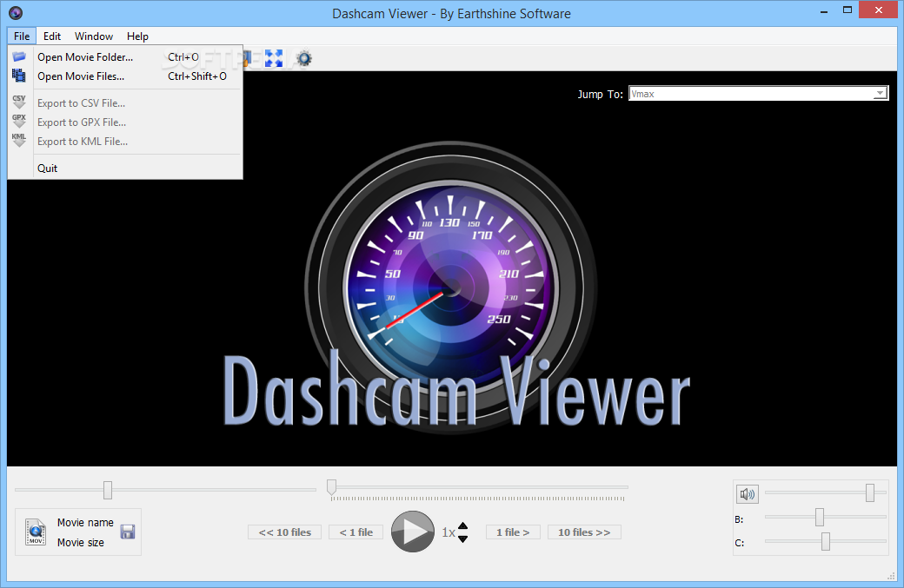Open the File menu
Screen dimensions: 904x588
point(22,36)
